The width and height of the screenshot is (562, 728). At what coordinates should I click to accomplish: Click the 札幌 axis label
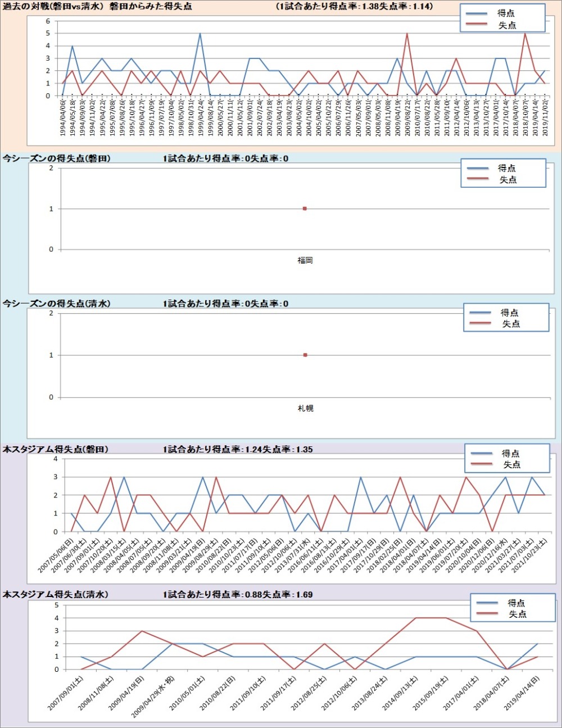coord(305,408)
